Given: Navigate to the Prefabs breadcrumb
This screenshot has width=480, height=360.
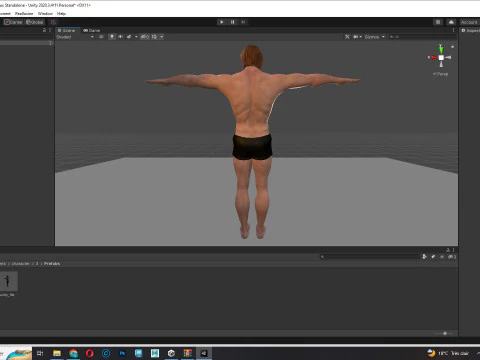Looking at the screenshot, I should click(52, 264).
